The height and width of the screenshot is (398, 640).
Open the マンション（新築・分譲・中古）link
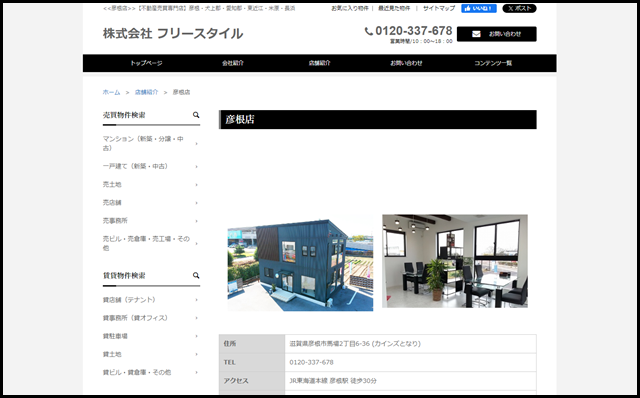tap(143, 144)
